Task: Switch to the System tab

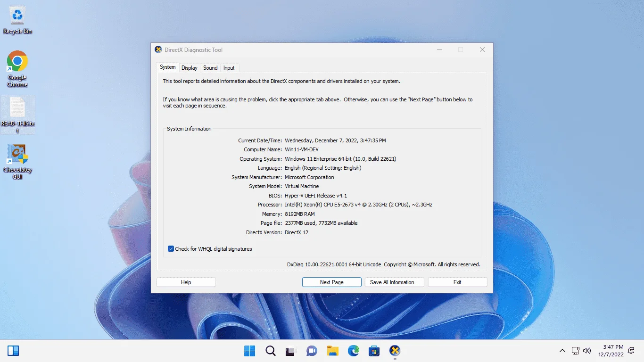Action: 167,67
